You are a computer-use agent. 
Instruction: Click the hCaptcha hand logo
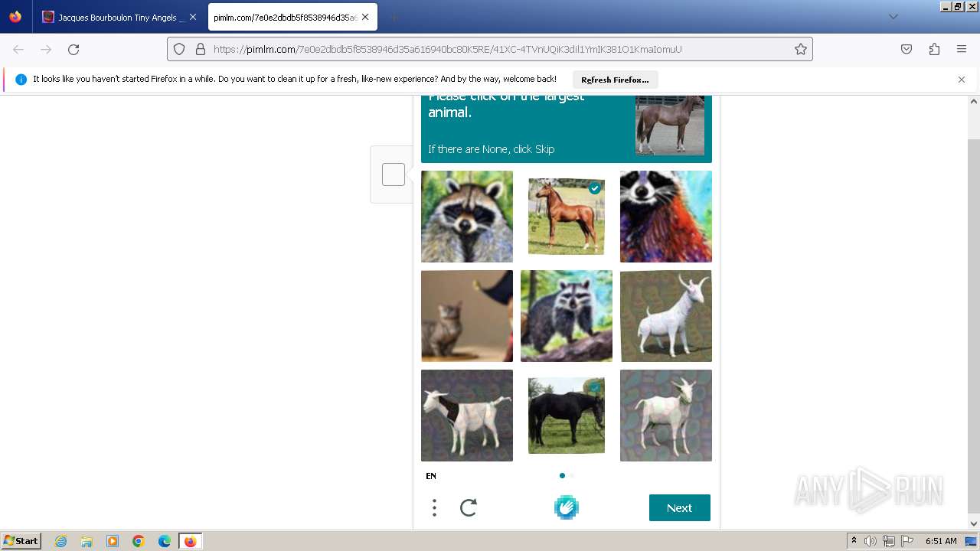(x=567, y=507)
